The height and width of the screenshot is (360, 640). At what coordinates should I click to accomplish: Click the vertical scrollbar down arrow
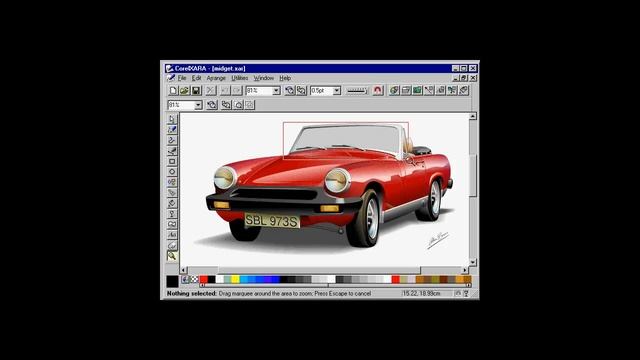coord(473,262)
